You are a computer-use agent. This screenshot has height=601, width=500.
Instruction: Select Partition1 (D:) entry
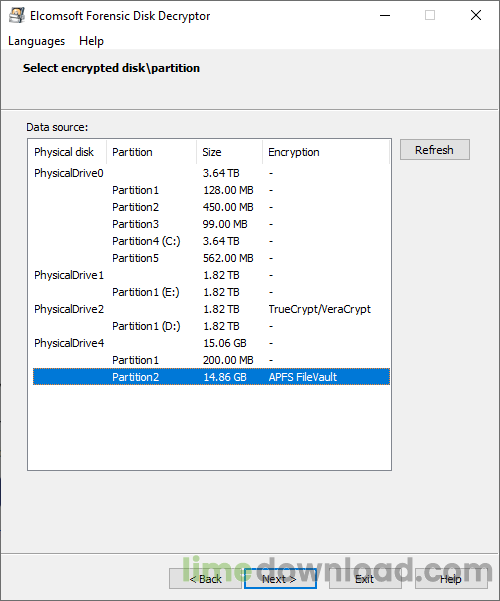[x=211, y=326]
